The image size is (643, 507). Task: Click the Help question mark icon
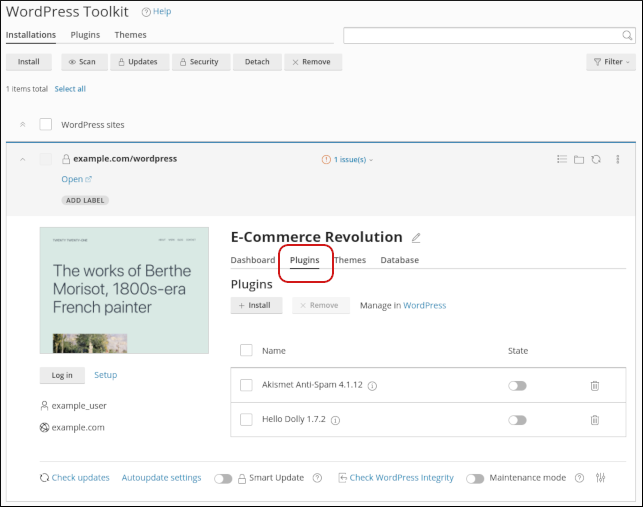click(x=146, y=12)
